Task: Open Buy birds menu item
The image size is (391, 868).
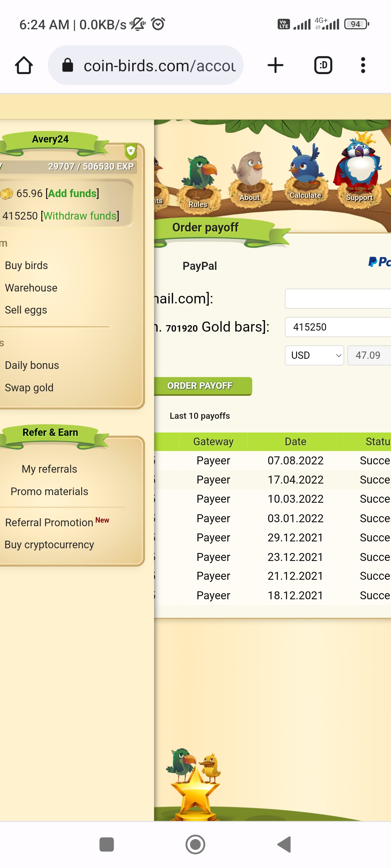Action: pos(26,265)
